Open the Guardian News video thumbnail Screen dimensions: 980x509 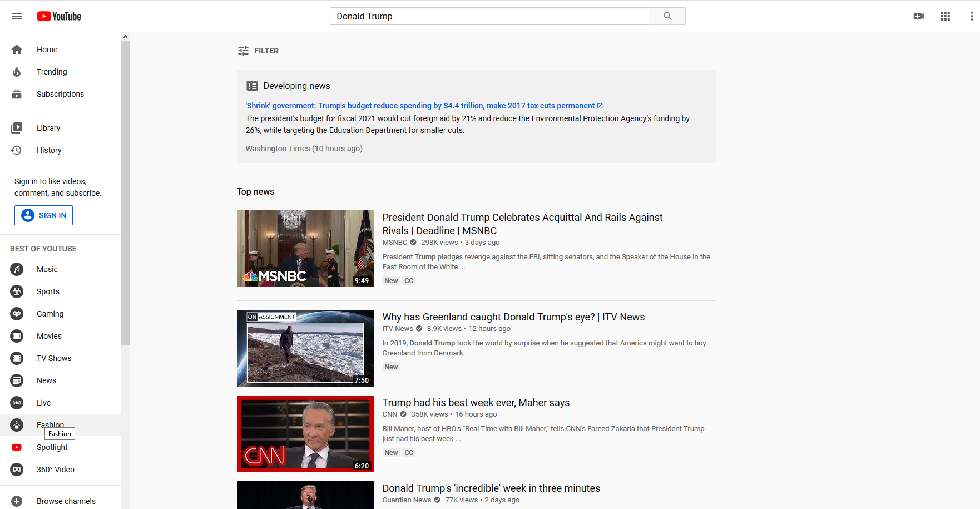[305, 495]
